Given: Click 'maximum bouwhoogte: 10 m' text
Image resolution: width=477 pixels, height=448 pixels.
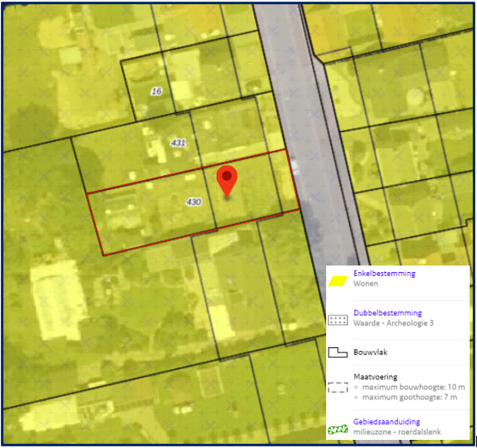Looking at the screenshot, I should pos(413,387).
